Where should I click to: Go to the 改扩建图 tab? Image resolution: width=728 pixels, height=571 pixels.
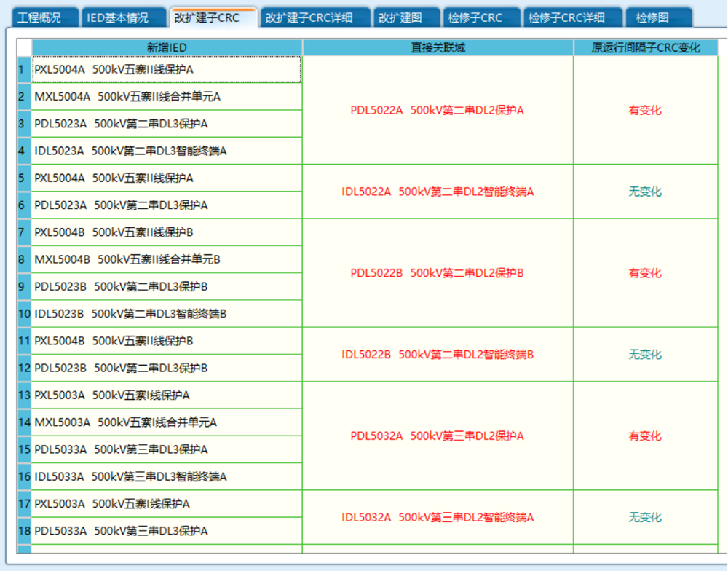click(x=398, y=17)
